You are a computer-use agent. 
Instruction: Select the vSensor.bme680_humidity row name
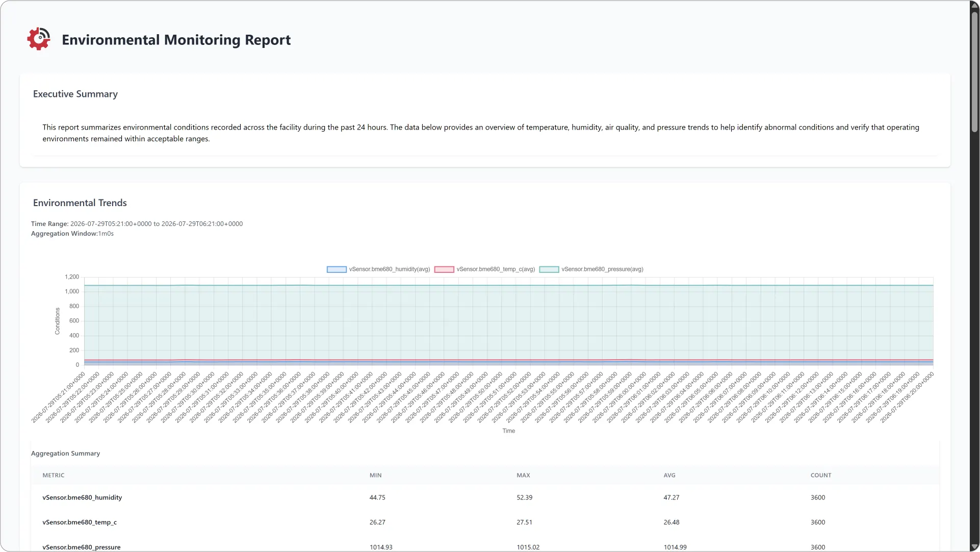82,497
